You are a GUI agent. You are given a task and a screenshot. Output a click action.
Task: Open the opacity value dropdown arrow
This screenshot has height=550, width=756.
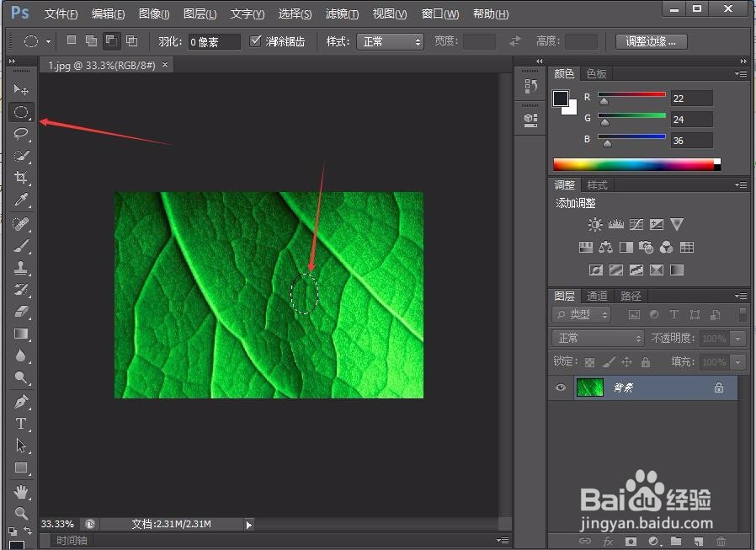click(x=738, y=339)
